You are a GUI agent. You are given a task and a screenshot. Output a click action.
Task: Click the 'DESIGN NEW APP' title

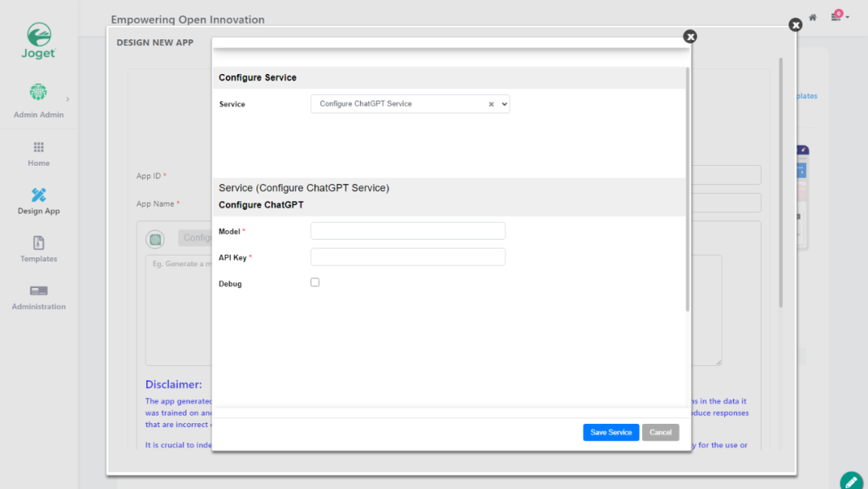point(155,43)
